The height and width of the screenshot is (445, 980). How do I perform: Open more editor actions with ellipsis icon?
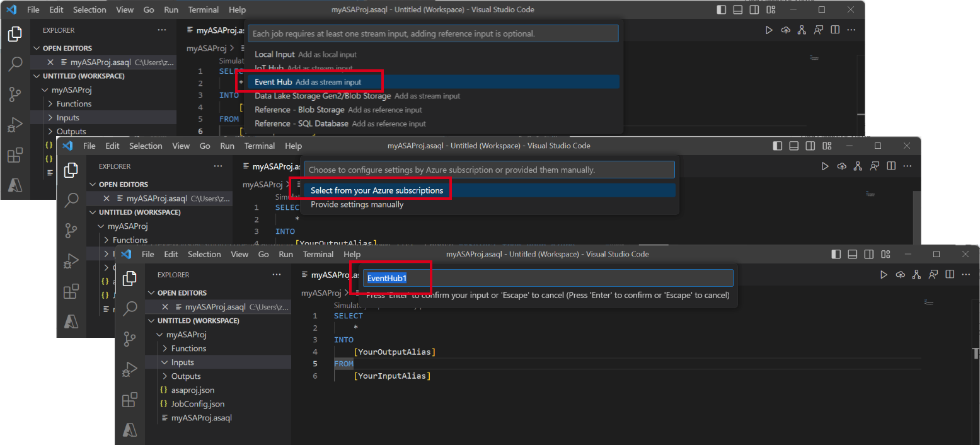pyautogui.click(x=966, y=274)
